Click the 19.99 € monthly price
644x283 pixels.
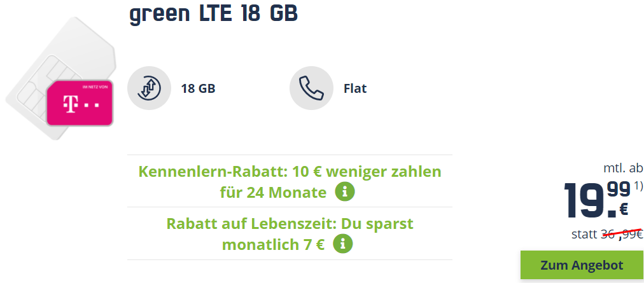pyautogui.click(x=596, y=198)
